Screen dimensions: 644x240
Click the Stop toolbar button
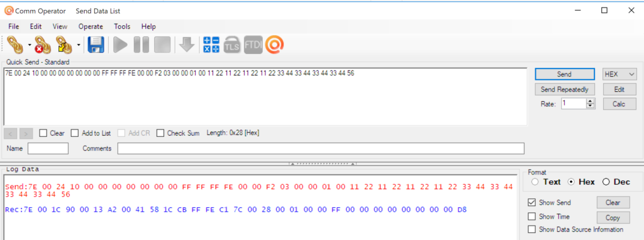162,45
